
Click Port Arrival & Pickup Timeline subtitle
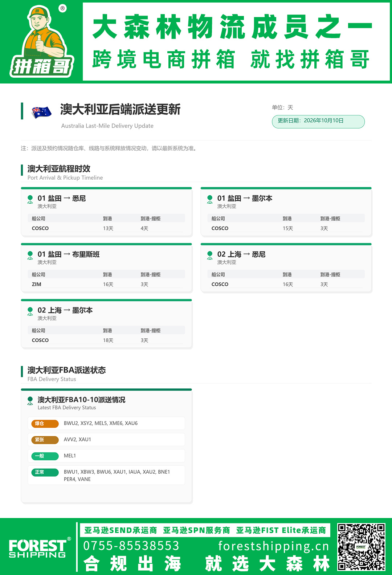tap(65, 178)
